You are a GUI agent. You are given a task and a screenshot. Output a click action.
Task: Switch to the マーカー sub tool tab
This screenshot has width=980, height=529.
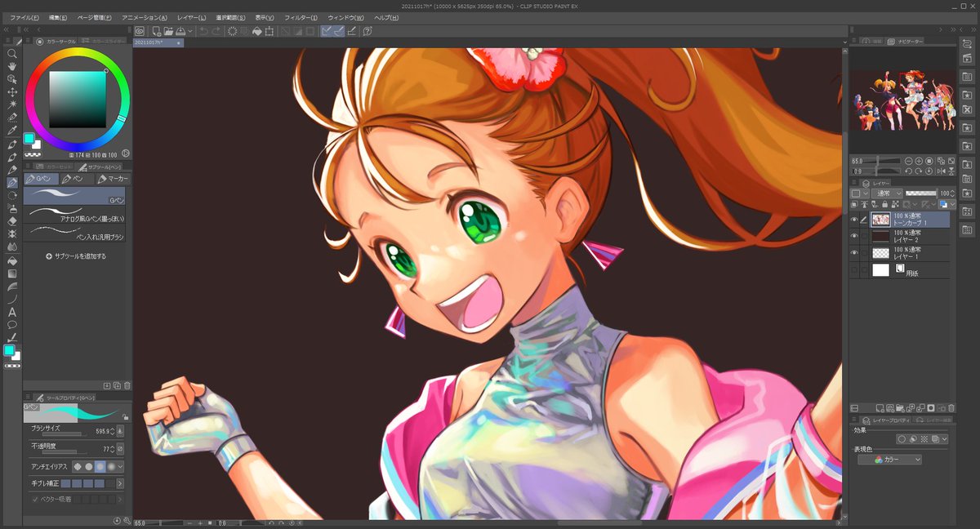[x=113, y=178]
